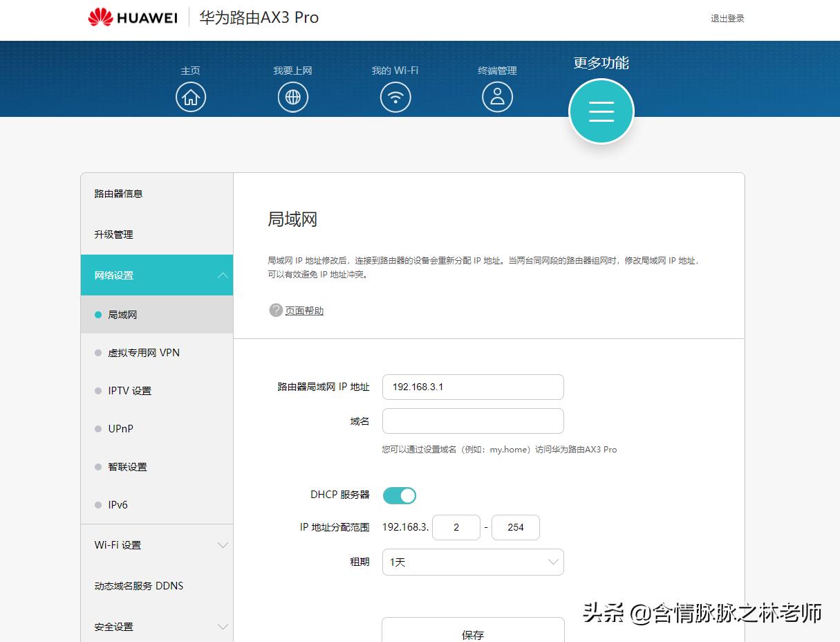Select the 我的 Wi-Fi signal icon
Screen dimensions: 840x642
pyautogui.click(x=395, y=97)
